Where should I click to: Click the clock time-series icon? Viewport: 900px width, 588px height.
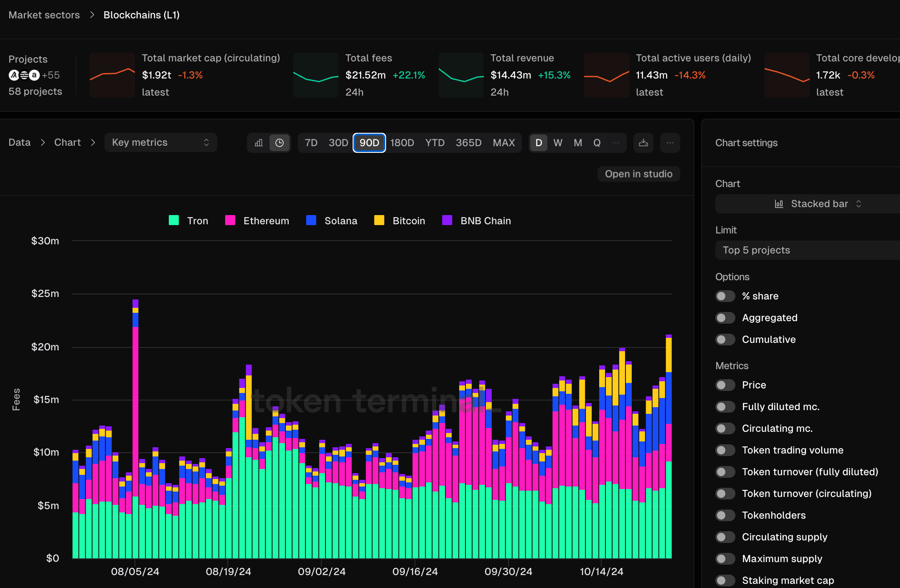click(280, 143)
